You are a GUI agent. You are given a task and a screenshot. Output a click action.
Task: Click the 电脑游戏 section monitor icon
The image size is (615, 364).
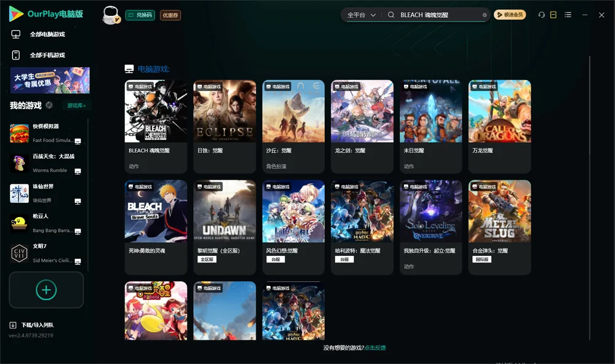pyautogui.click(x=129, y=69)
